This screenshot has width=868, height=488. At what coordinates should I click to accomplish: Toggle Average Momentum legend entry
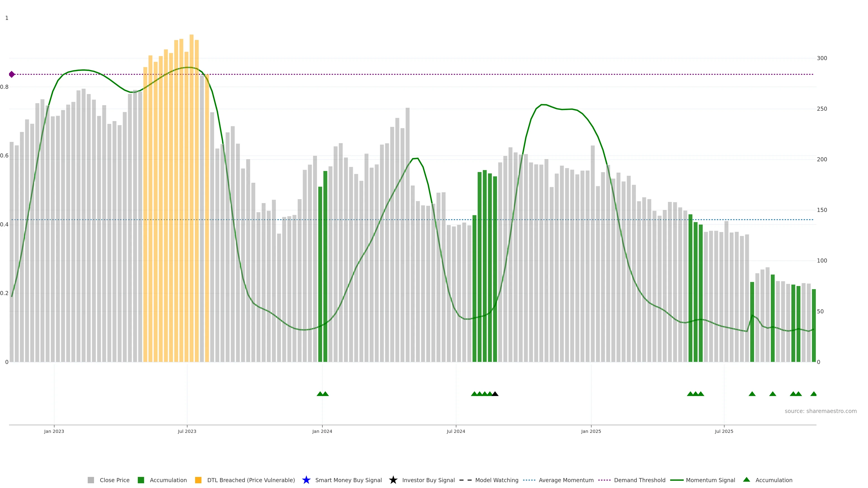click(566, 480)
